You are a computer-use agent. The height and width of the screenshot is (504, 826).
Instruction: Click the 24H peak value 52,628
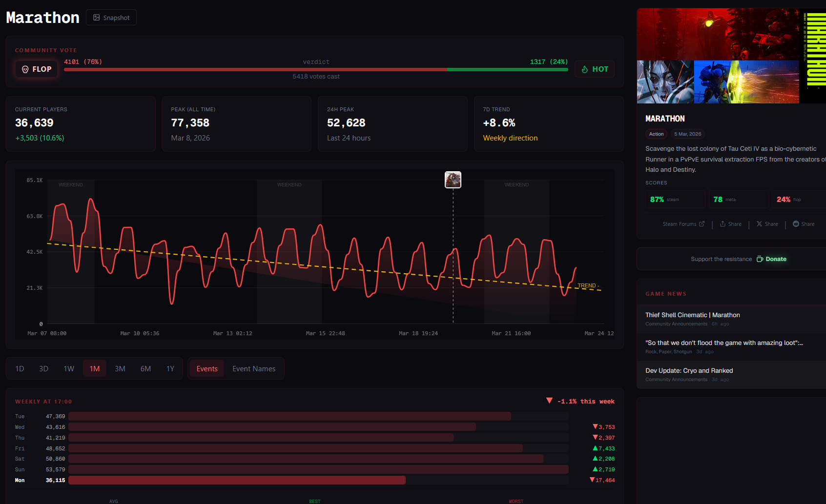pos(346,123)
